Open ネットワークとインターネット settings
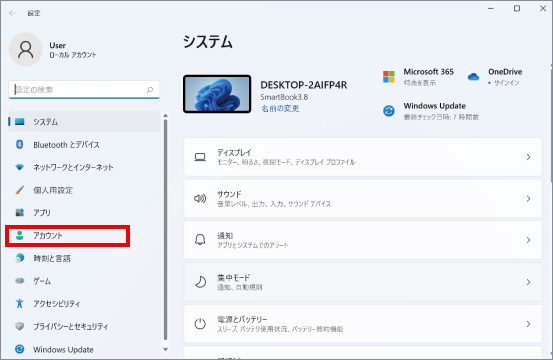553x360 pixels. click(x=84, y=167)
